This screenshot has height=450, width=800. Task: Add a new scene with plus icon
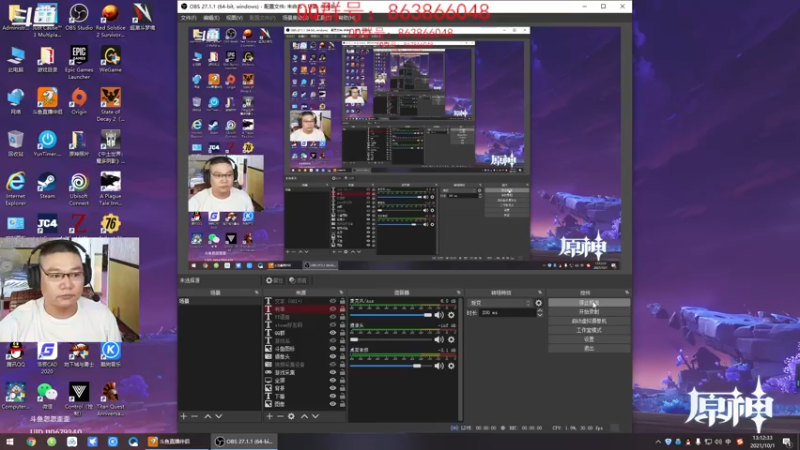[184, 416]
